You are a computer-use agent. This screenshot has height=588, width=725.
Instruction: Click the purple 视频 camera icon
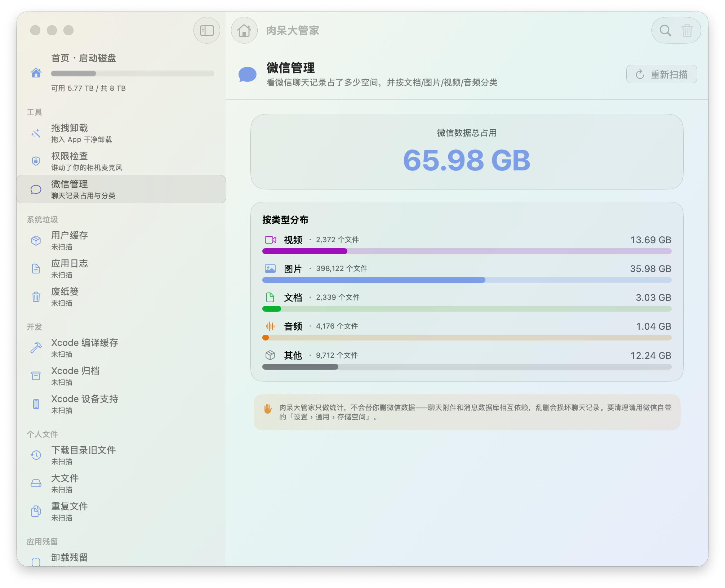coord(270,240)
